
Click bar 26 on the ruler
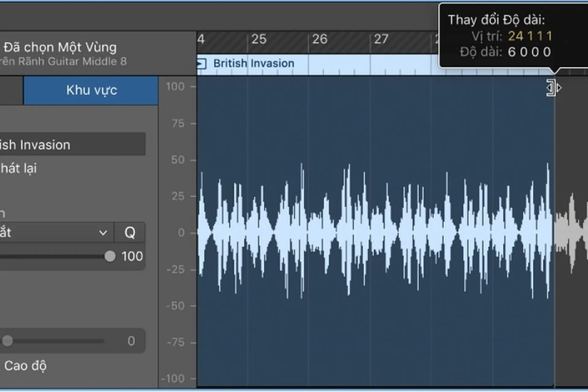[320, 39]
